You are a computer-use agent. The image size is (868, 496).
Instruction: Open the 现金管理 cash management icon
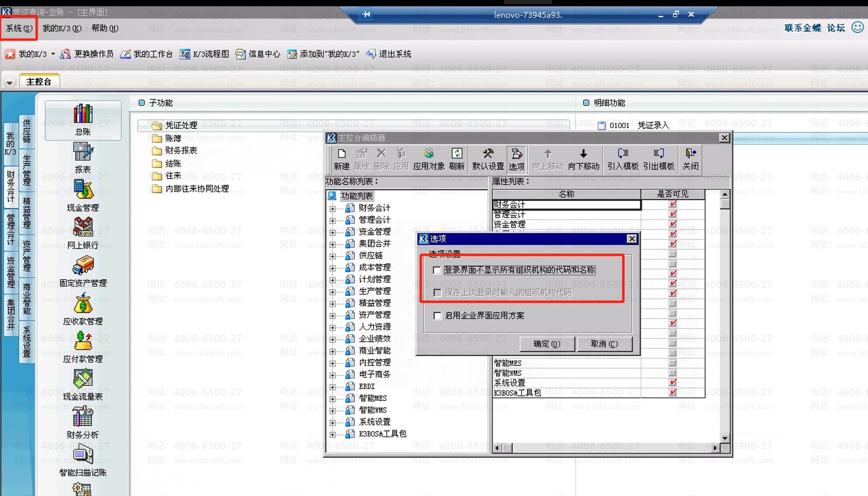point(83,196)
